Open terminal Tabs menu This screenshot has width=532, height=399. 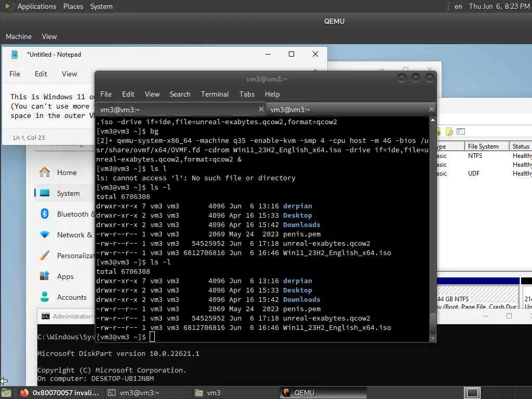pos(247,94)
